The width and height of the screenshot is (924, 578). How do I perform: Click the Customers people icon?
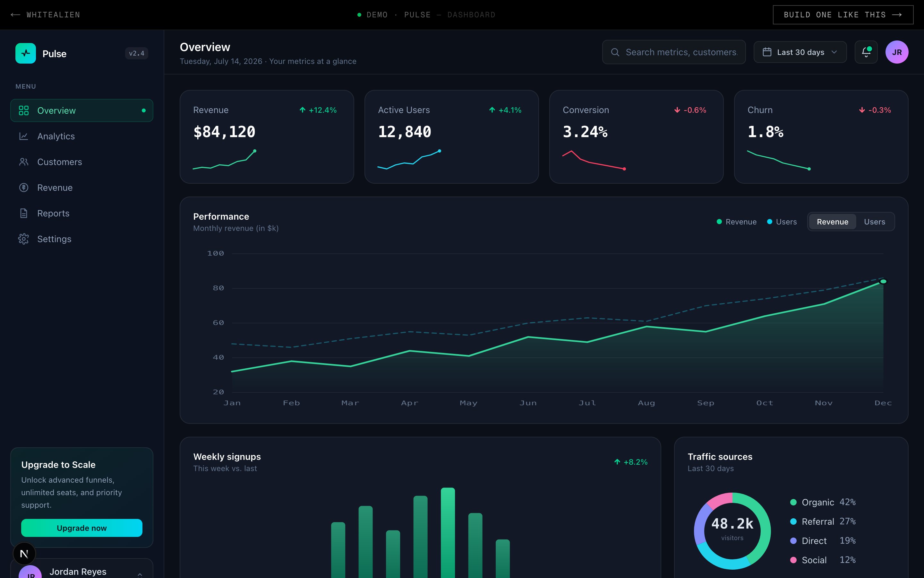tap(24, 162)
